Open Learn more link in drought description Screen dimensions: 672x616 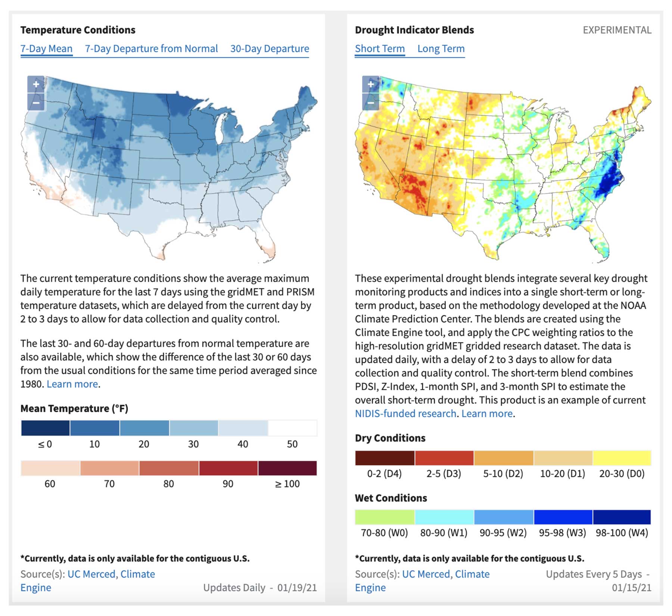click(487, 413)
